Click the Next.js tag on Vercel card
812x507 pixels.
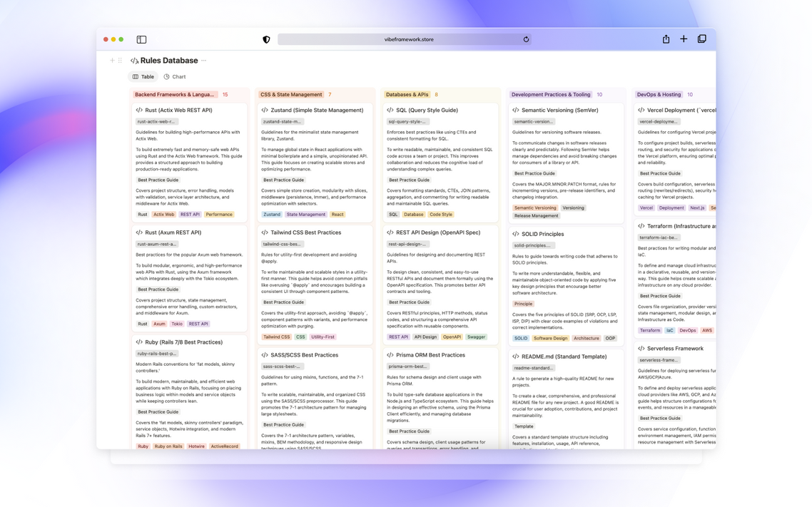(x=697, y=208)
